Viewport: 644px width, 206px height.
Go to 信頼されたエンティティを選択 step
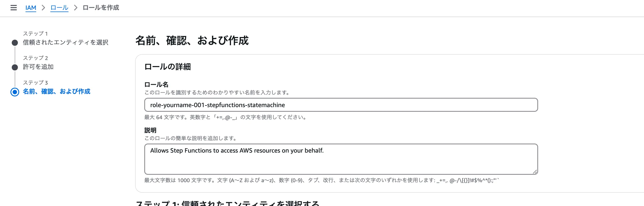tap(65, 42)
